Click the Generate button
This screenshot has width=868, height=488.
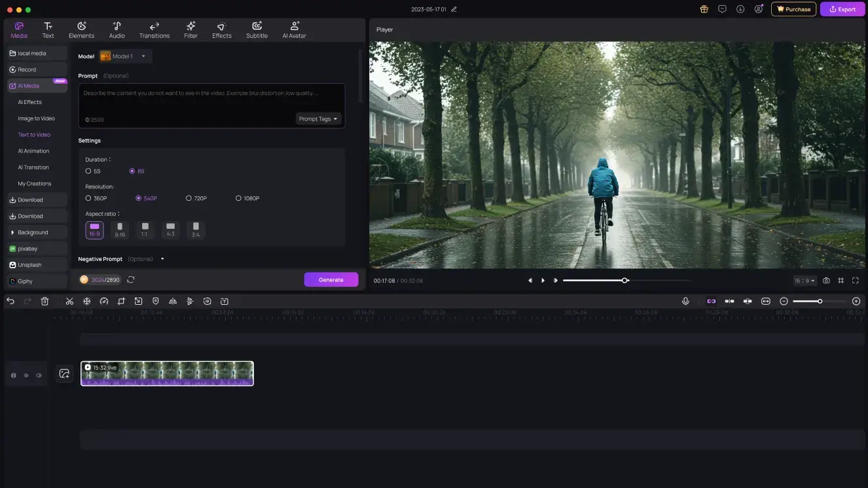point(331,280)
